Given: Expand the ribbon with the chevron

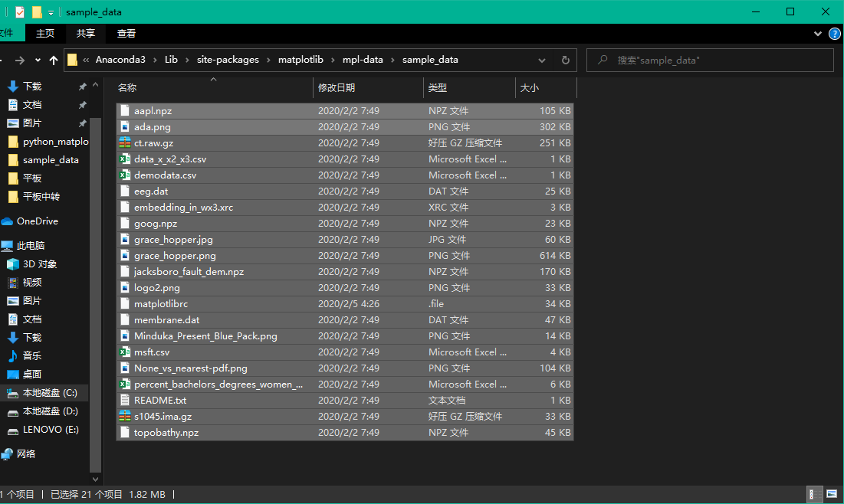Looking at the screenshot, I should 817,33.
